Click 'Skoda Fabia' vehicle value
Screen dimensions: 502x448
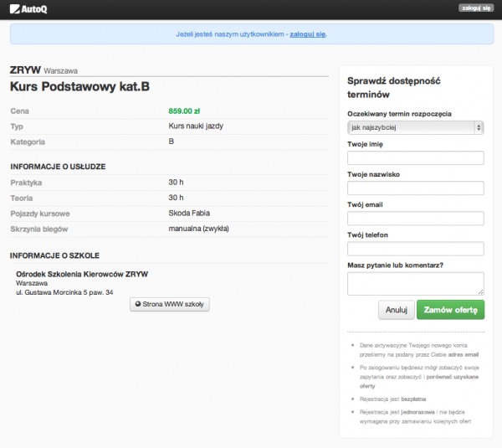[x=189, y=213]
